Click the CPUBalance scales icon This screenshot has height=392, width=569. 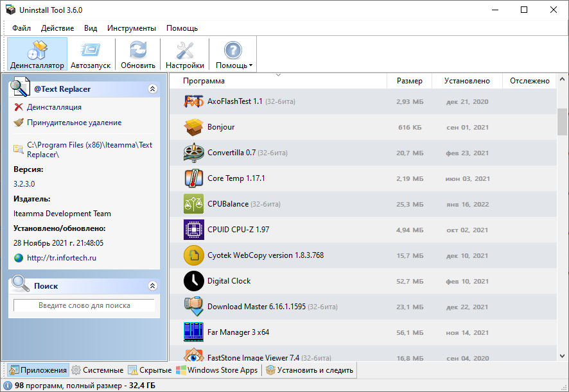[193, 204]
